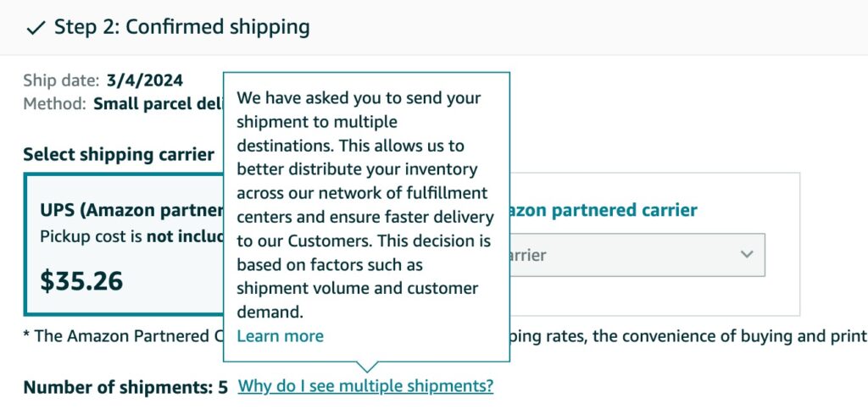Click the Select shipping carrier label
The image size is (868, 409).
119,155
